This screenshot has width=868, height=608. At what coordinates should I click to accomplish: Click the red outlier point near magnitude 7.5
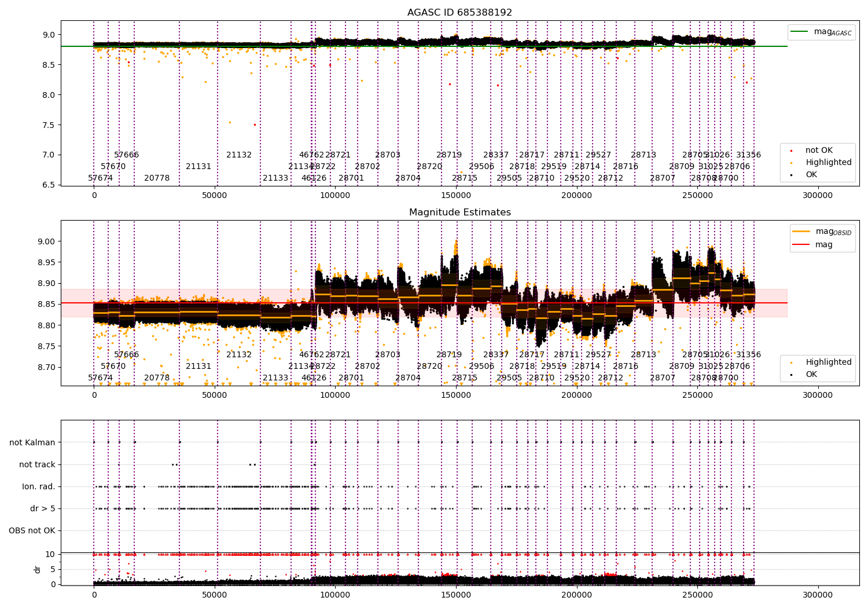click(255, 124)
